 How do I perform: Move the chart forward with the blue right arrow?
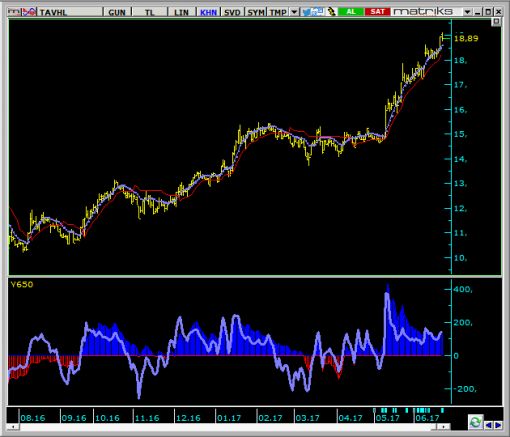click(498, 425)
